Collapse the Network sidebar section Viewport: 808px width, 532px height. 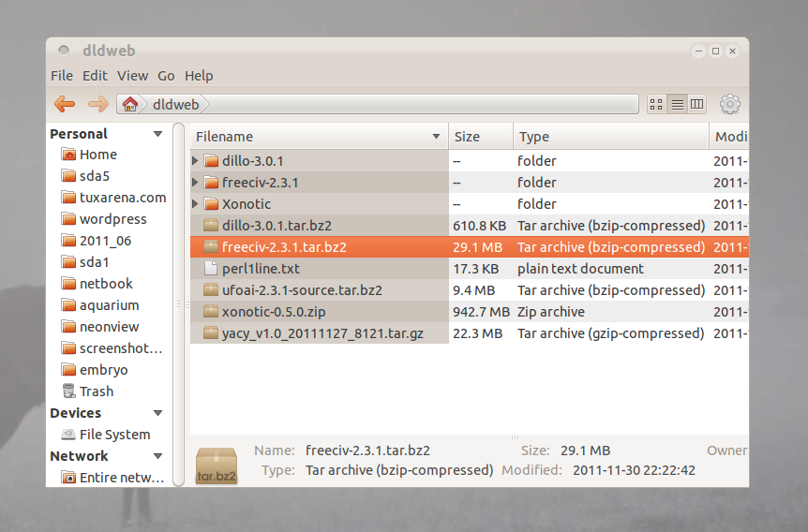[157, 456]
